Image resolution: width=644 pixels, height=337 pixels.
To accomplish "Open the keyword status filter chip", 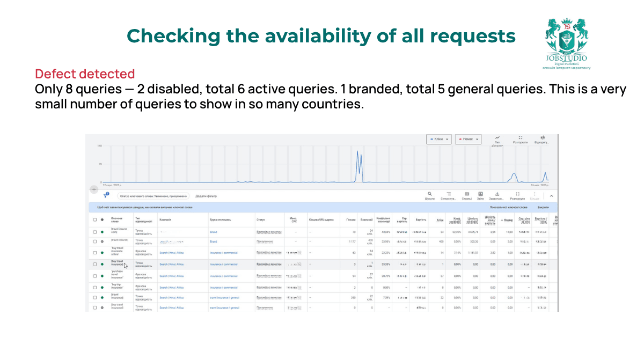I will [x=153, y=196].
